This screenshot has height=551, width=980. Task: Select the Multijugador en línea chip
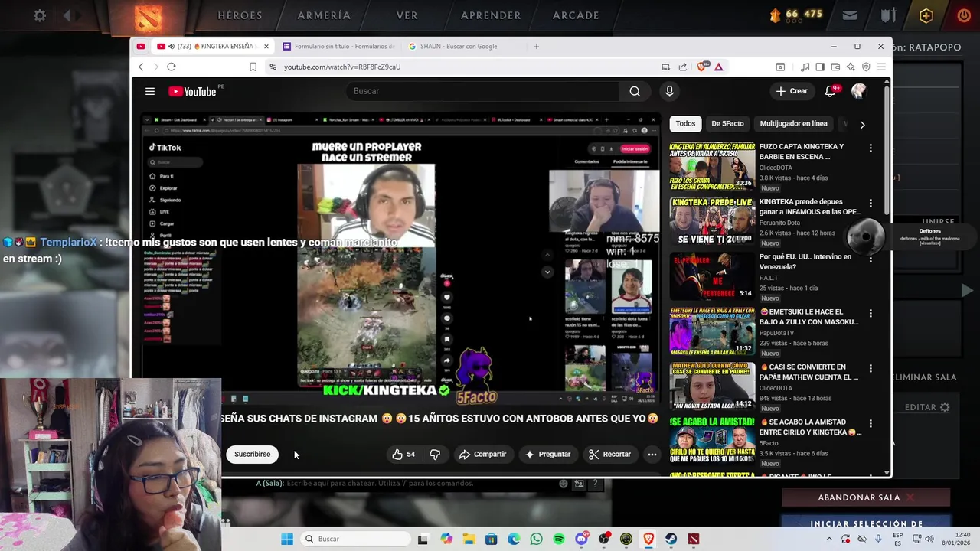click(793, 124)
